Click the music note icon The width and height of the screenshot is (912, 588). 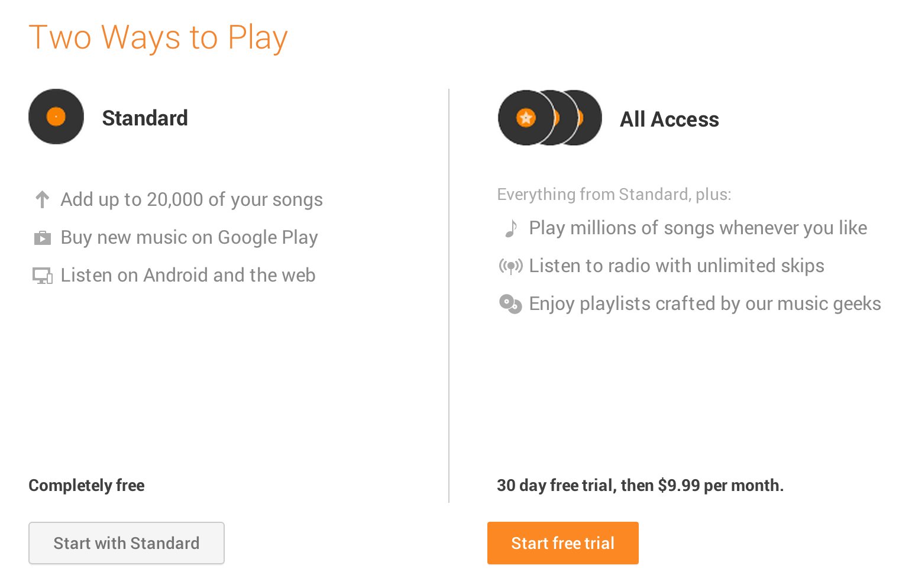(511, 228)
